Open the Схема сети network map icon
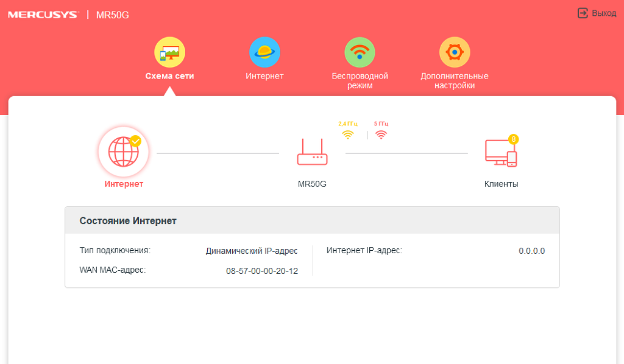The height and width of the screenshot is (364, 624). 169,52
